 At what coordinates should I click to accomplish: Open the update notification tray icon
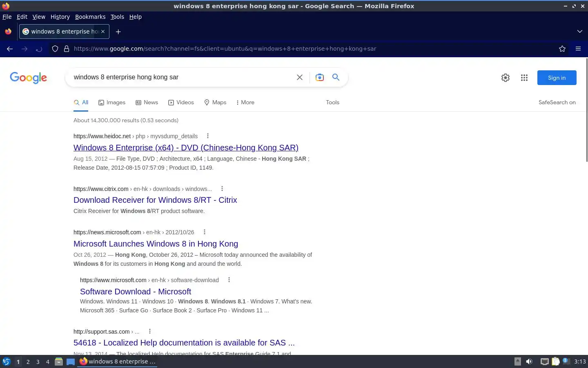[566, 361]
